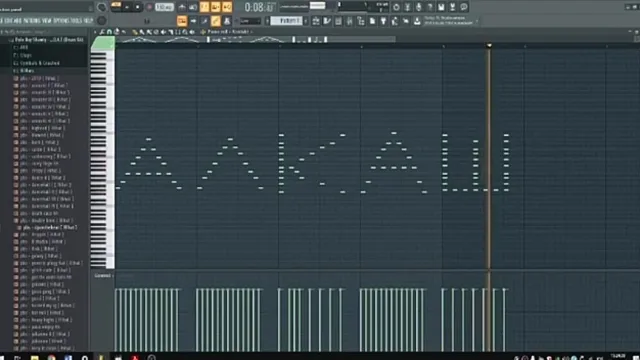The height and width of the screenshot is (360, 640).
Task: Click the question mark help icon
Action: click(x=430, y=7)
